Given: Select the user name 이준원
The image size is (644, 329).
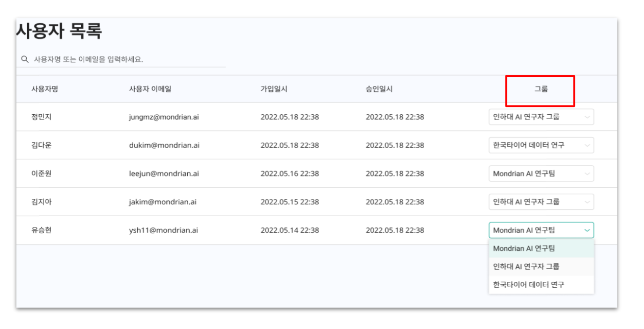Looking at the screenshot, I should click(x=41, y=174).
